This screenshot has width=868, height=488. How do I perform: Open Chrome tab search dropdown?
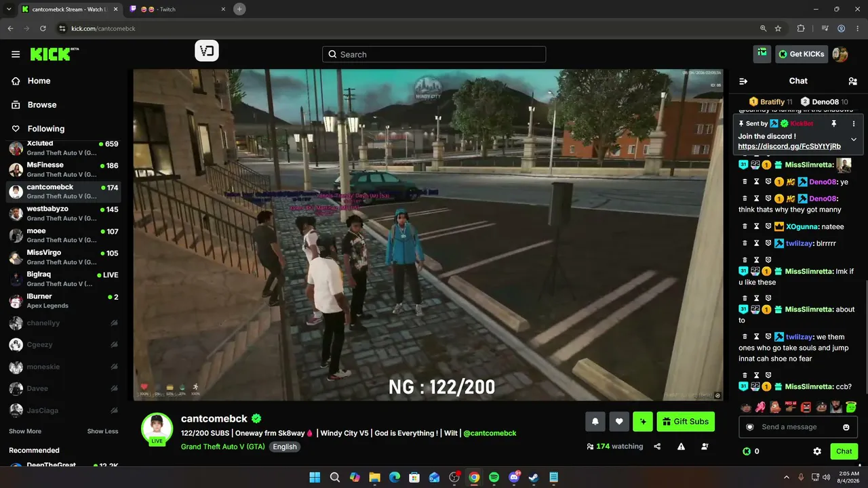(9, 9)
